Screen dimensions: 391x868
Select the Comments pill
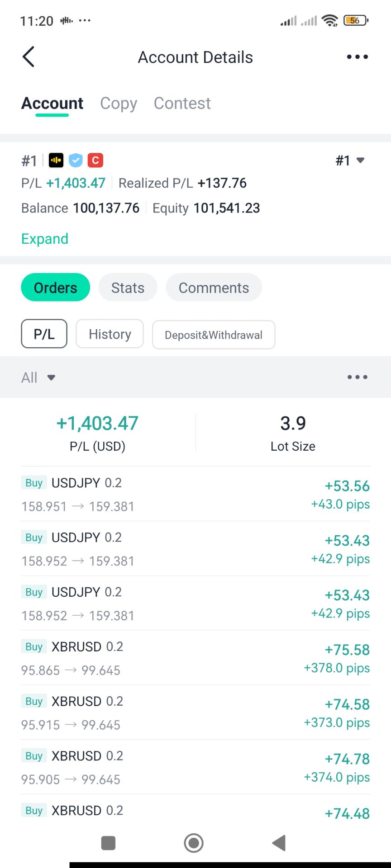(214, 288)
